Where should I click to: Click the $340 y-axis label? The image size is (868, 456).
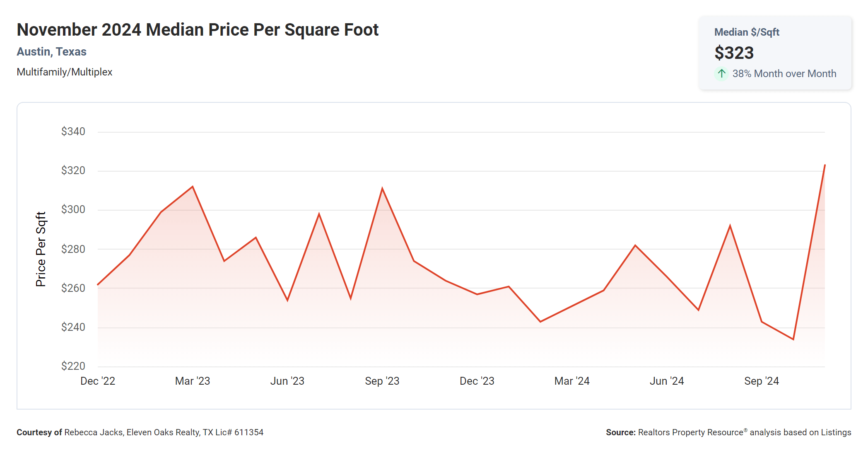pyautogui.click(x=73, y=131)
